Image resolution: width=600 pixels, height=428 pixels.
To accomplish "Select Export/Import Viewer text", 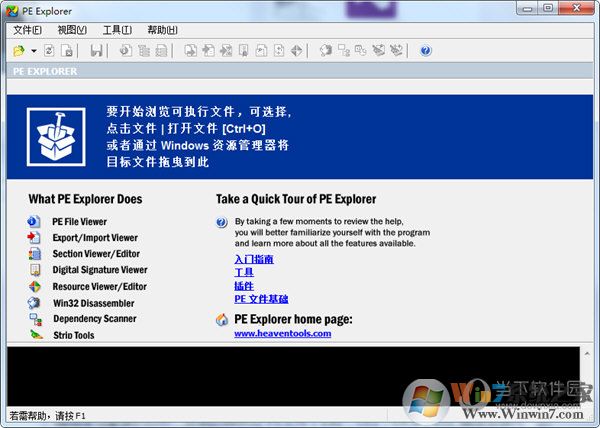I will pos(95,238).
